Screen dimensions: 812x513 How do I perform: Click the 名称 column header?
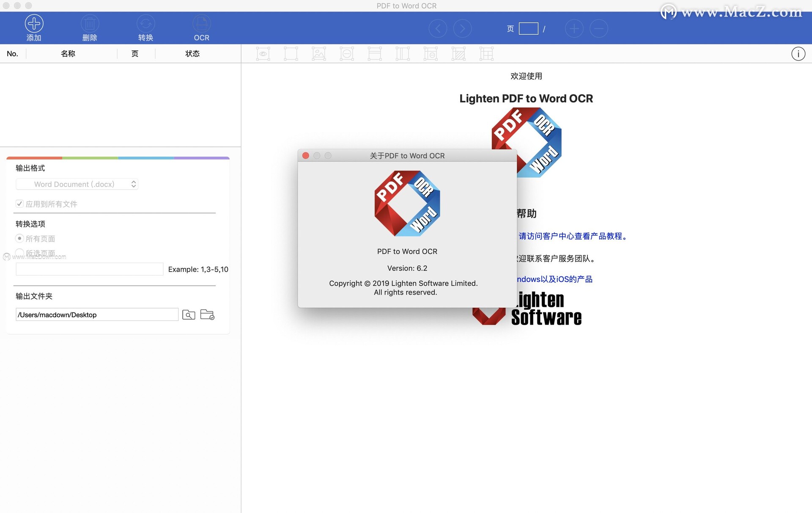(68, 54)
